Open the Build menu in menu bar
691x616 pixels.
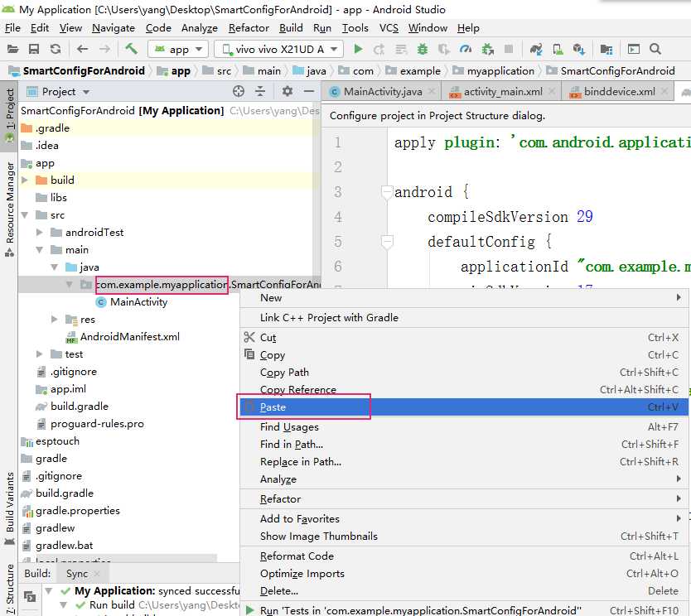pos(291,28)
